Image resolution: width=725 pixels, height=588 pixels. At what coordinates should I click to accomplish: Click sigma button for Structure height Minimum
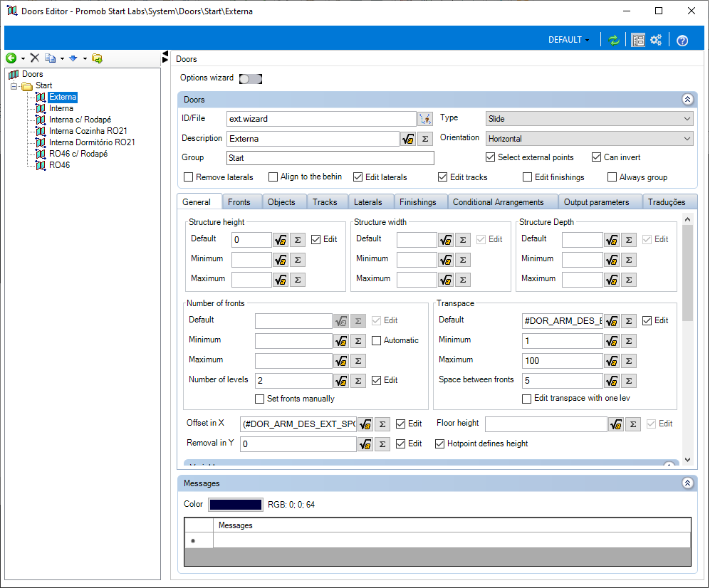click(298, 260)
